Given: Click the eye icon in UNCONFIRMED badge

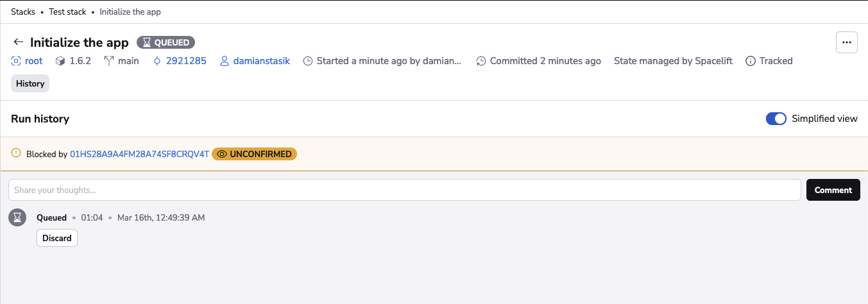Looking at the screenshot, I should pyautogui.click(x=222, y=154).
